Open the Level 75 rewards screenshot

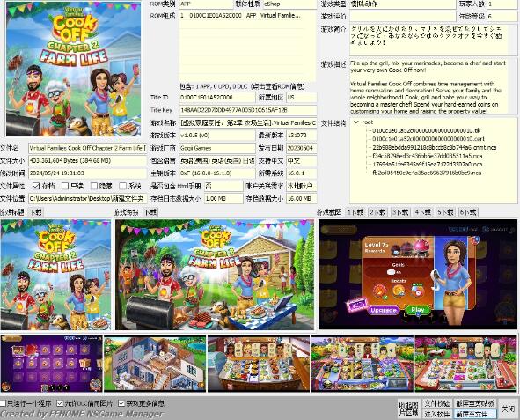point(418,275)
